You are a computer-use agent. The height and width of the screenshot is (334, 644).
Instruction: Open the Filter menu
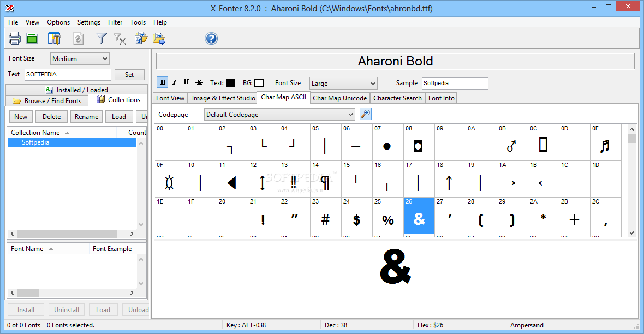(115, 22)
